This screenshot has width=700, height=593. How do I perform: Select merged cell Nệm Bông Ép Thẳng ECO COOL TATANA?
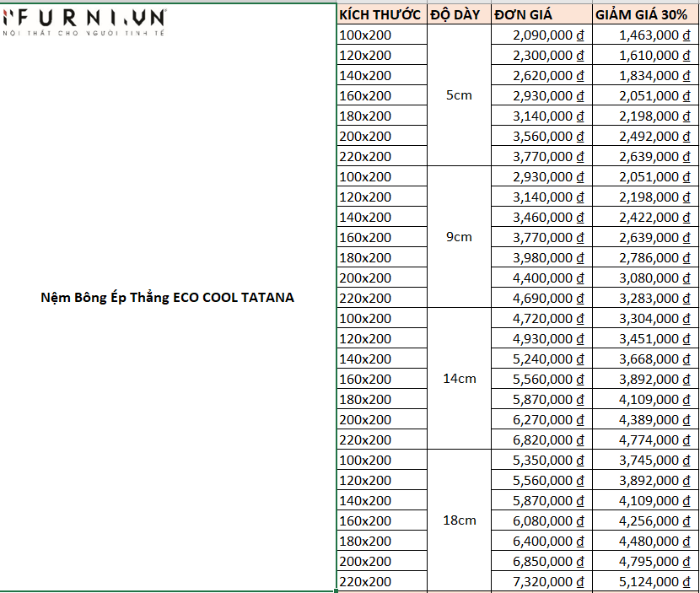[168, 298]
